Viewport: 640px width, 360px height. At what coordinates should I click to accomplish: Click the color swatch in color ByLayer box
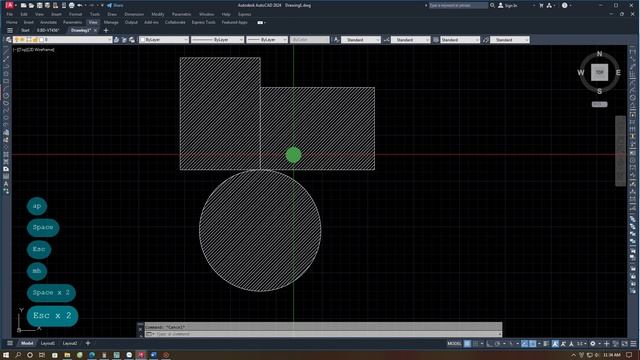[x=142, y=40]
